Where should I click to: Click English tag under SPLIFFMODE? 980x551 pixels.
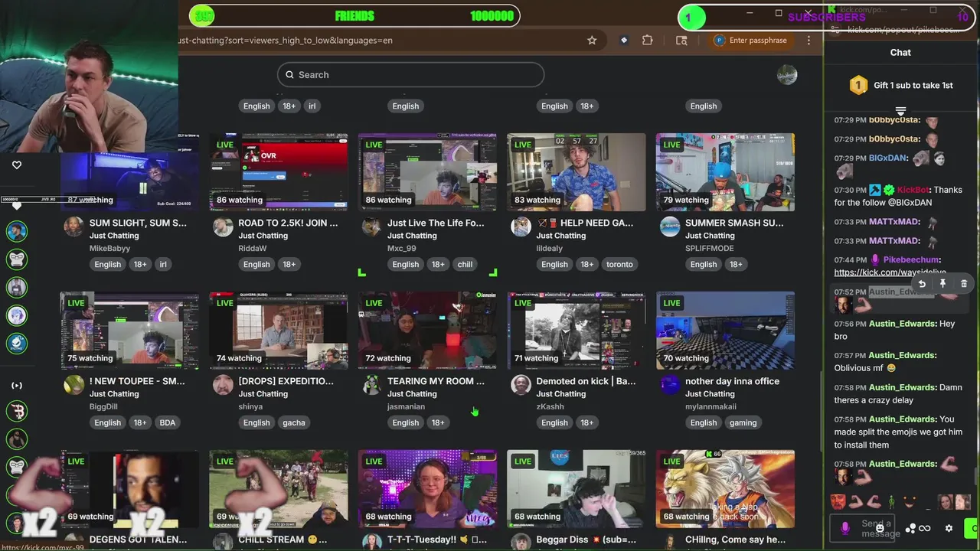704,265
